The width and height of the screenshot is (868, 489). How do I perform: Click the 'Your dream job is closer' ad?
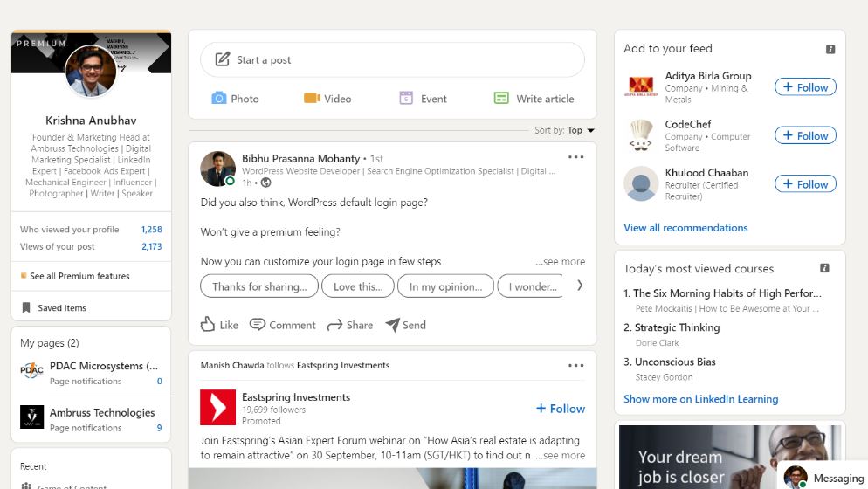coord(730,457)
